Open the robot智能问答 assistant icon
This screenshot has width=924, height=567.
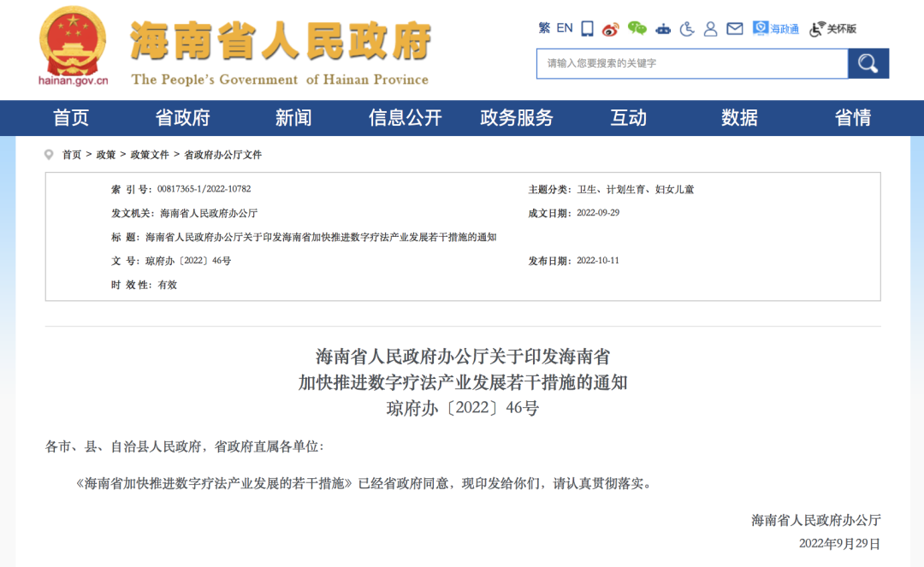click(661, 28)
